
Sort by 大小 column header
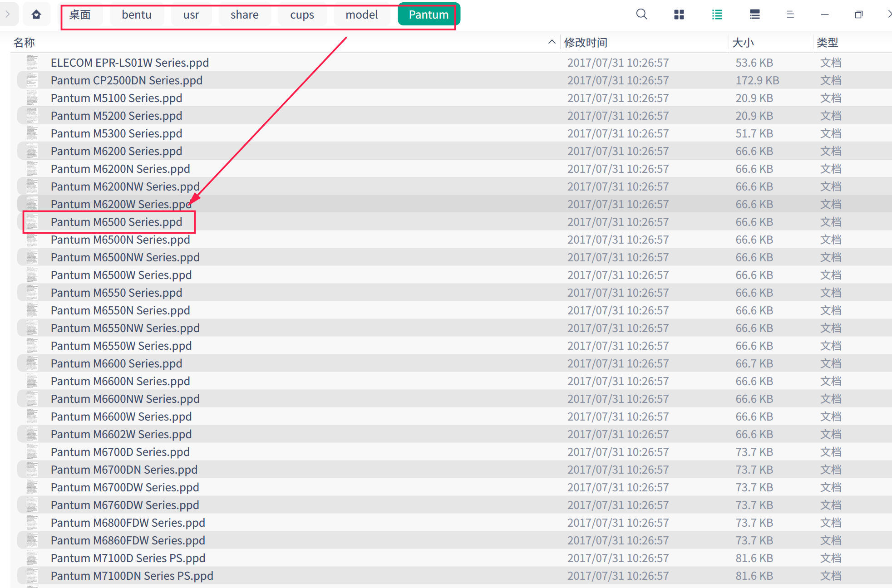pyautogui.click(x=743, y=43)
